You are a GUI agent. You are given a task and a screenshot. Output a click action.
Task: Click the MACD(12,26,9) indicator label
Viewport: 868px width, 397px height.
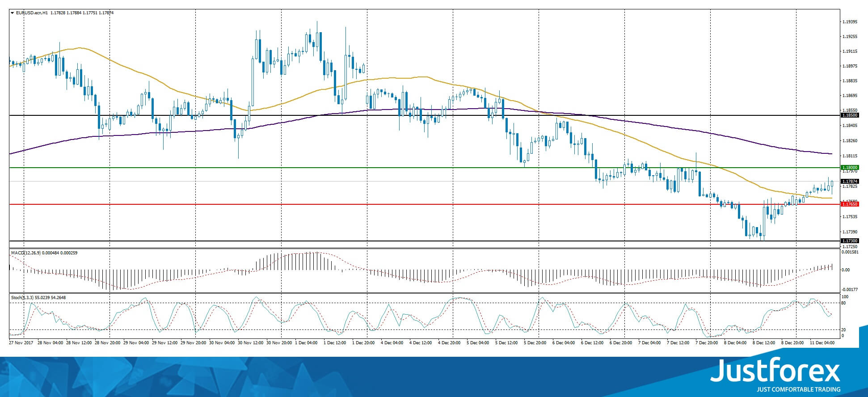coord(25,253)
